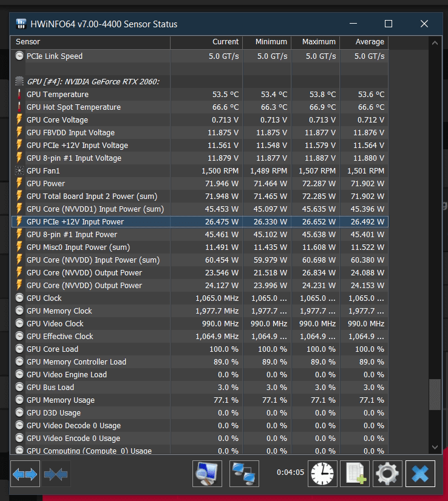Click the Maximum column header

(316, 42)
